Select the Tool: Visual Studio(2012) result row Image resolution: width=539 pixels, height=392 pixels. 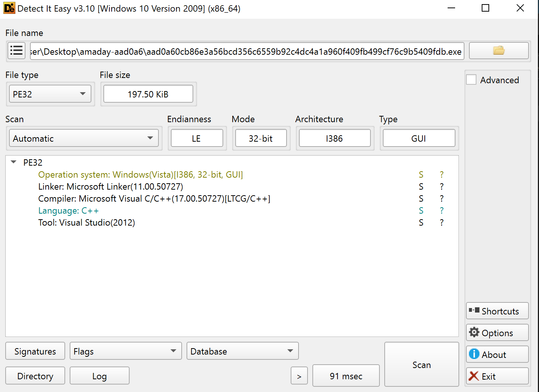(x=87, y=223)
